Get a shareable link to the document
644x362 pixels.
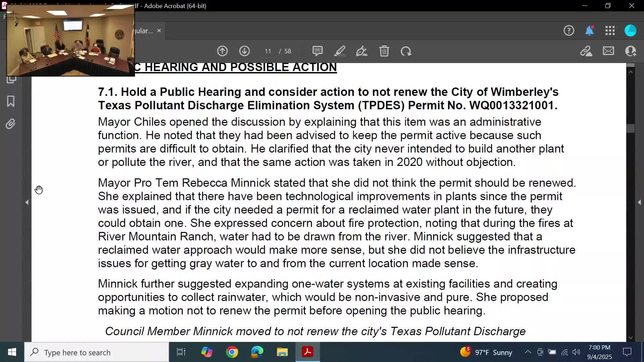(x=586, y=51)
